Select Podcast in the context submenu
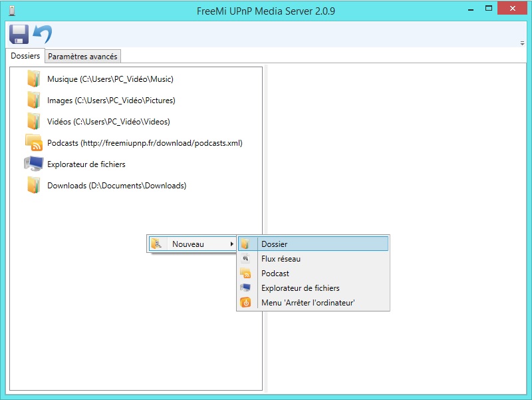This screenshot has height=400, width=532. tap(275, 274)
